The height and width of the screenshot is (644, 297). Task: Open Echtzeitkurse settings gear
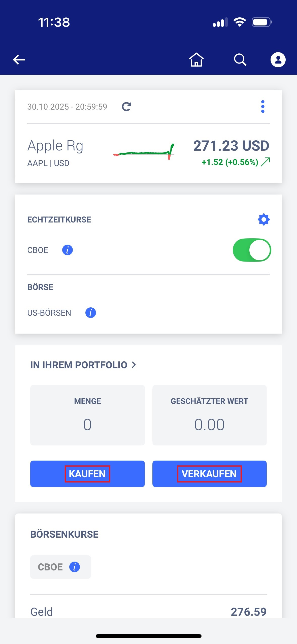click(x=263, y=219)
